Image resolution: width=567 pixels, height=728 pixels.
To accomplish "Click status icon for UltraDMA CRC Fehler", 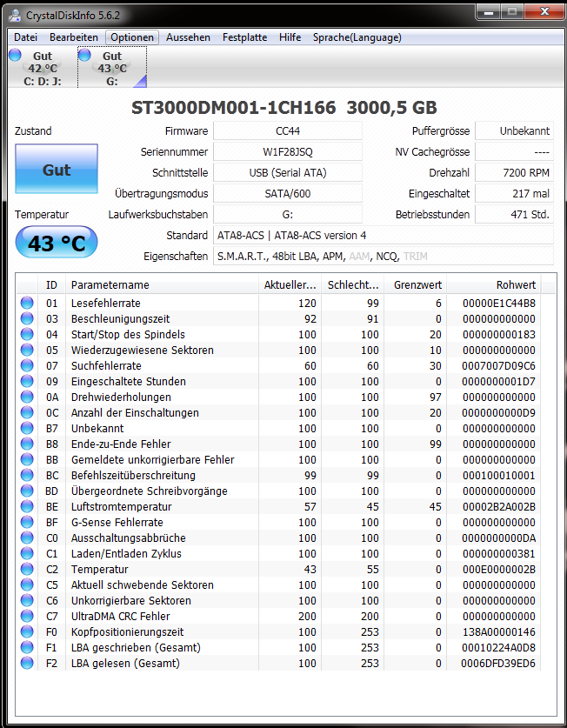I will pos(27,616).
